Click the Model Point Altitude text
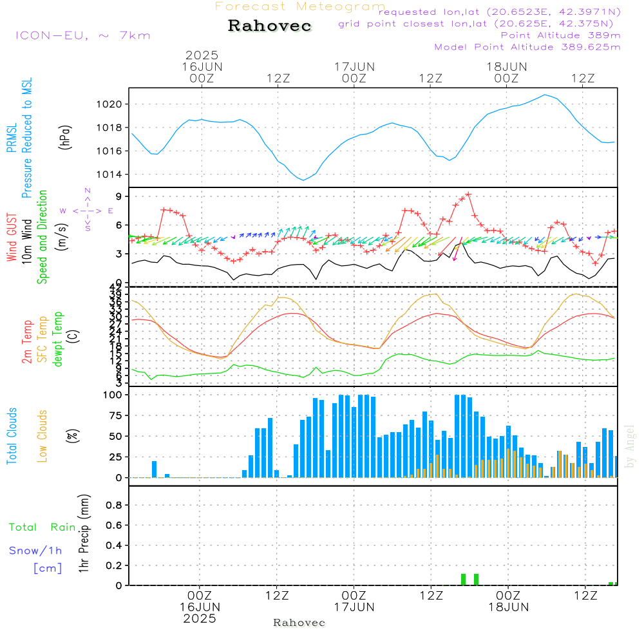Image resolution: width=644 pixels, height=644 pixels. pos(527,47)
